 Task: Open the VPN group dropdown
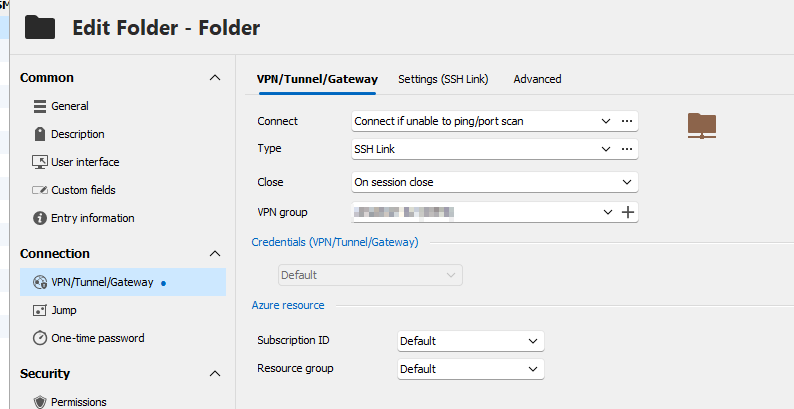[x=608, y=213]
